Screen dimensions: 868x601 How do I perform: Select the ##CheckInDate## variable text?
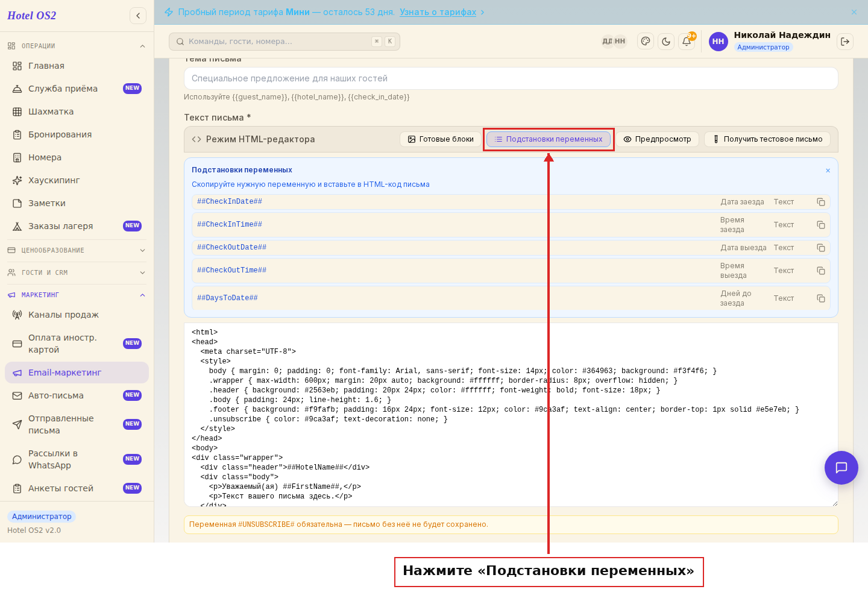[230, 202]
